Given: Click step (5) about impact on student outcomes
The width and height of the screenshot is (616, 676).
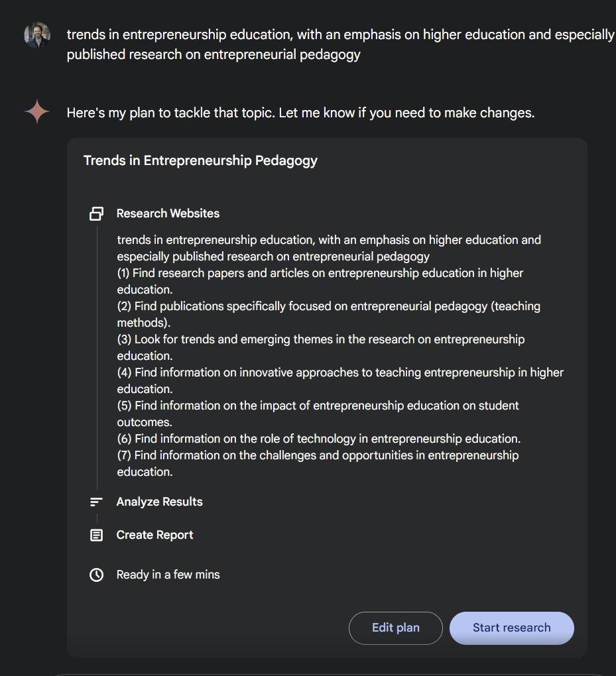Looking at the screenshot, I should (318, 414).
